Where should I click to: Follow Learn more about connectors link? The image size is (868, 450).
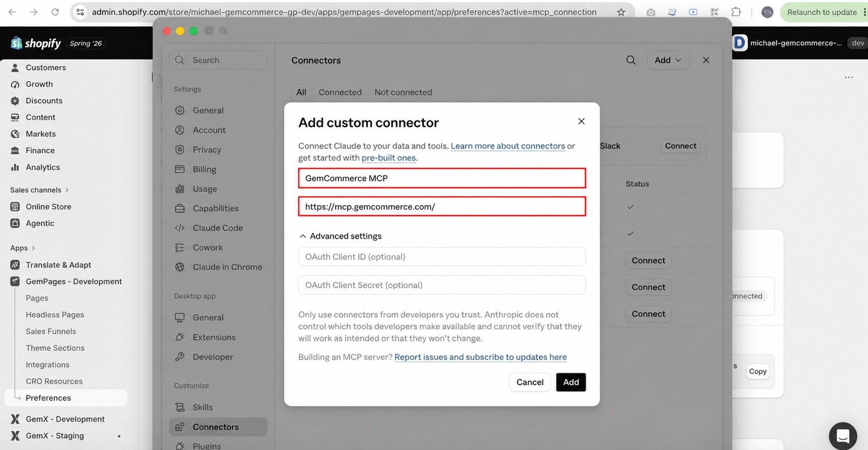click(508, 146)
